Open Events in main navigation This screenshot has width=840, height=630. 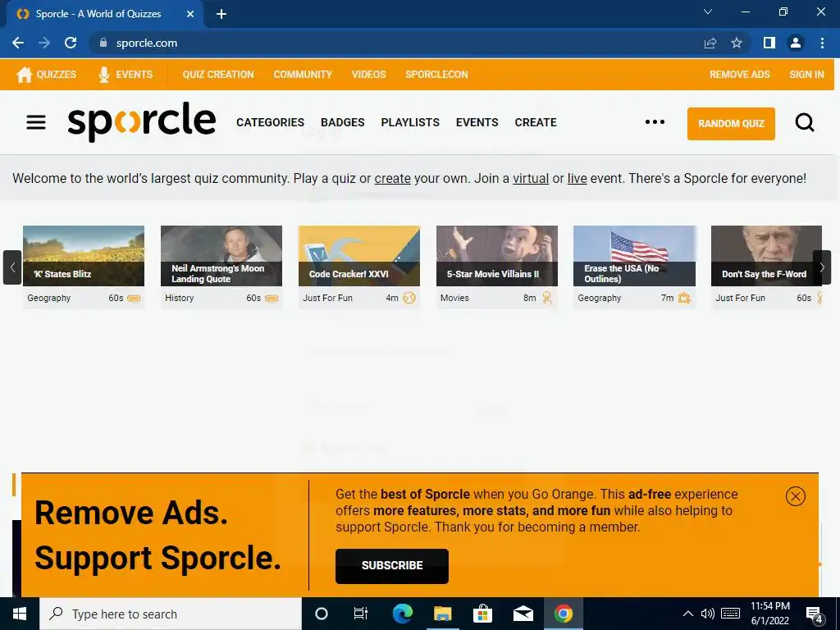coord(477,122)
